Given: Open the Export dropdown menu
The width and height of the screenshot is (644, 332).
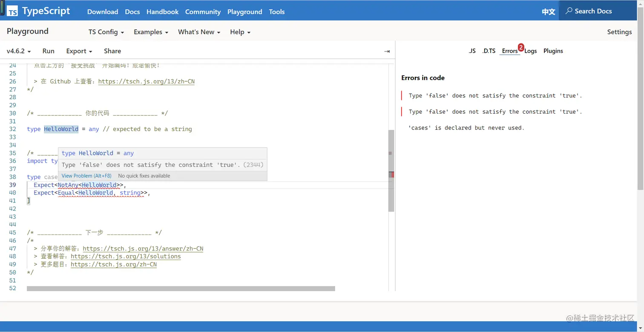Looking at the screenshot, I should click(79, 51).
